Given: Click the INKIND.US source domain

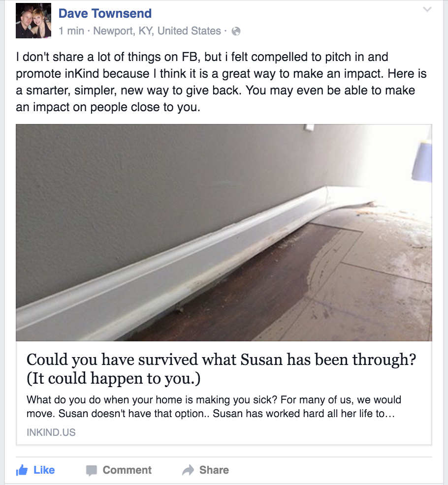Looking at the screenshot, I should click(x=51, y=432).
